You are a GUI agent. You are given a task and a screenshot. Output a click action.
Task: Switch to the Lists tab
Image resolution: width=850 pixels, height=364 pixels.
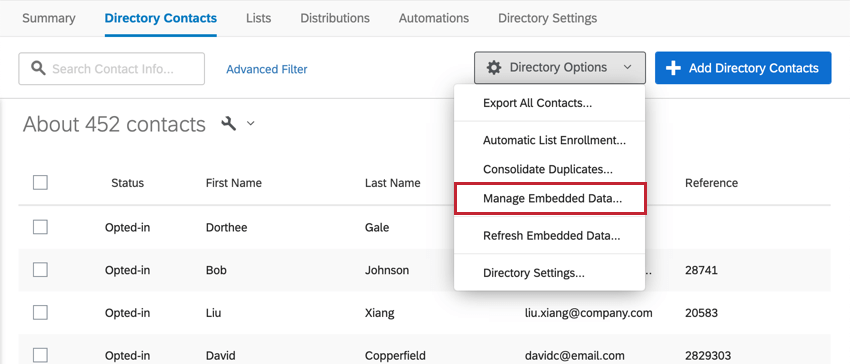[258, 18]
